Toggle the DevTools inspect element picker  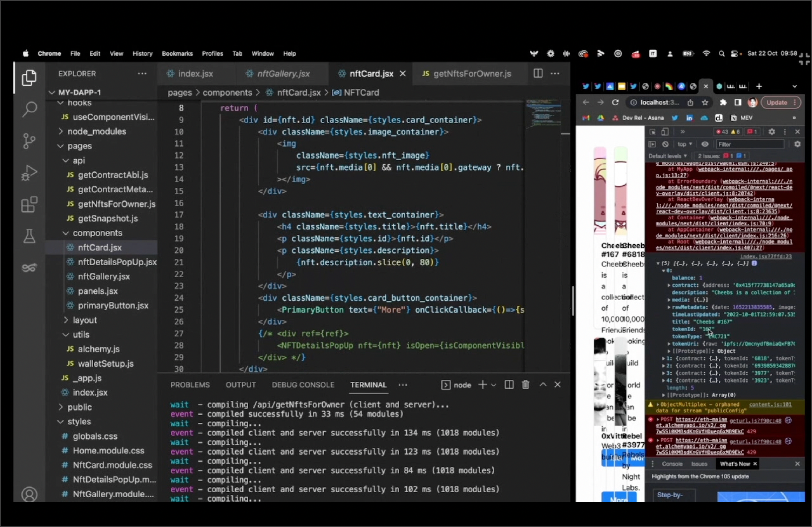click(x=652, y=131)
